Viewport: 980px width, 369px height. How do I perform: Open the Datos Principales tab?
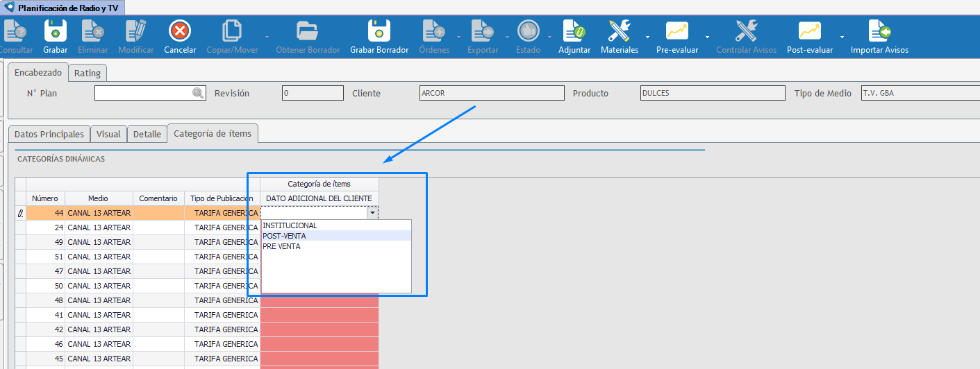(x=49, y=134)
